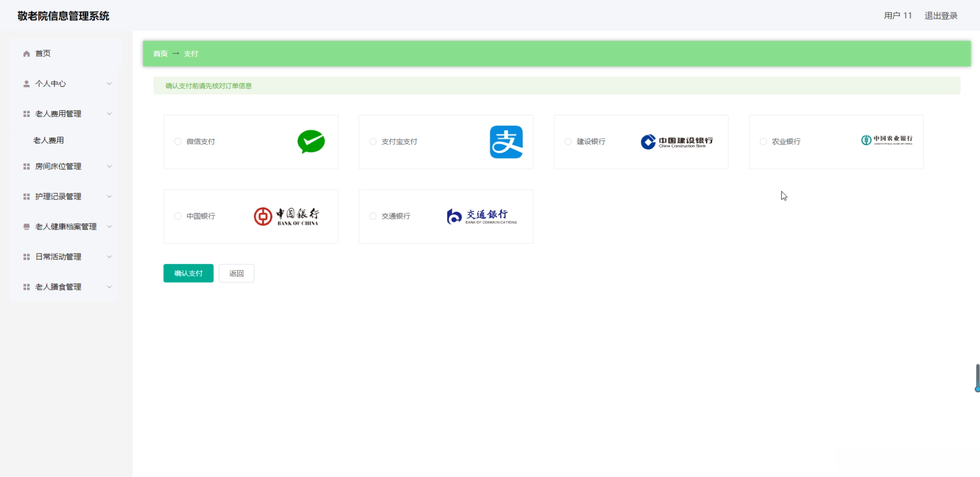980x477 pixels.
Task: Click the home icon in the sidebar
Action: click(27, 54)
